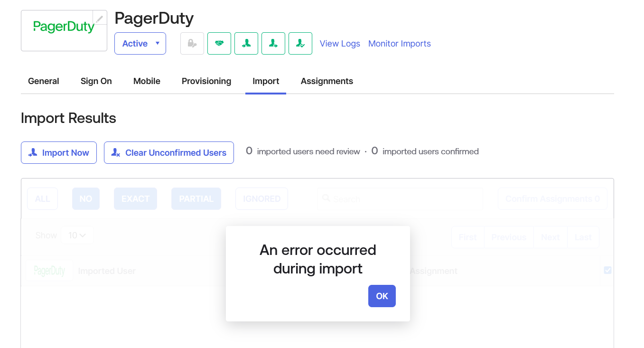Switch to the Provisioning tab

(x=206, y=81)
